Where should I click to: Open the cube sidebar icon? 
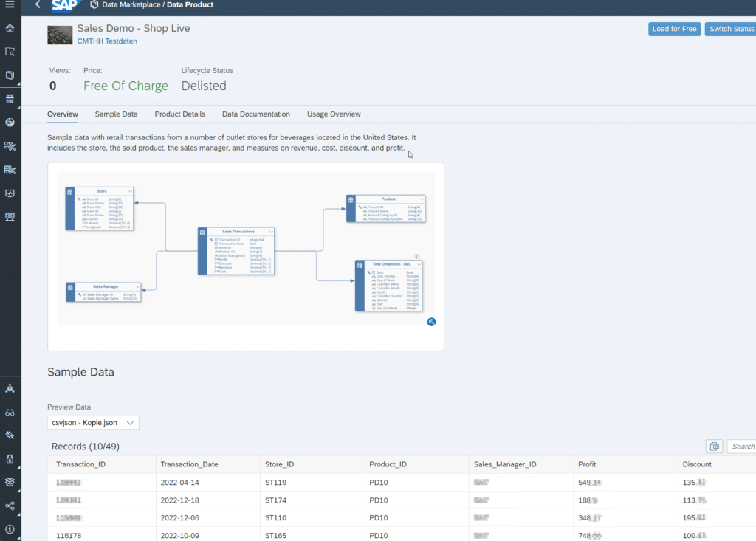click(10, 482)
